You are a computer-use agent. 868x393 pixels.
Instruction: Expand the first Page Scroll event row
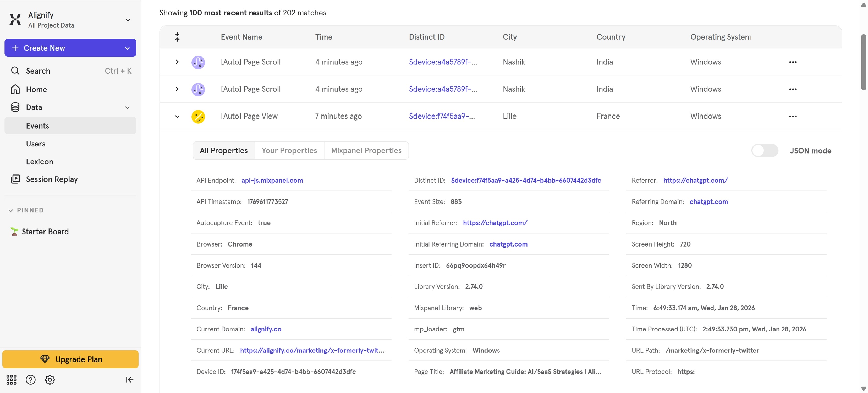click(x=177, y=62)
